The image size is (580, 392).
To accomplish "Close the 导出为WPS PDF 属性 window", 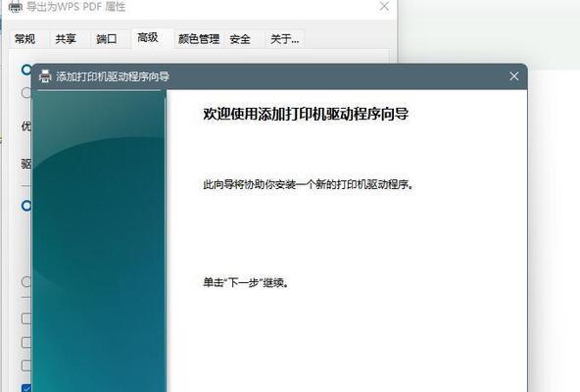I will pos(384,6).
